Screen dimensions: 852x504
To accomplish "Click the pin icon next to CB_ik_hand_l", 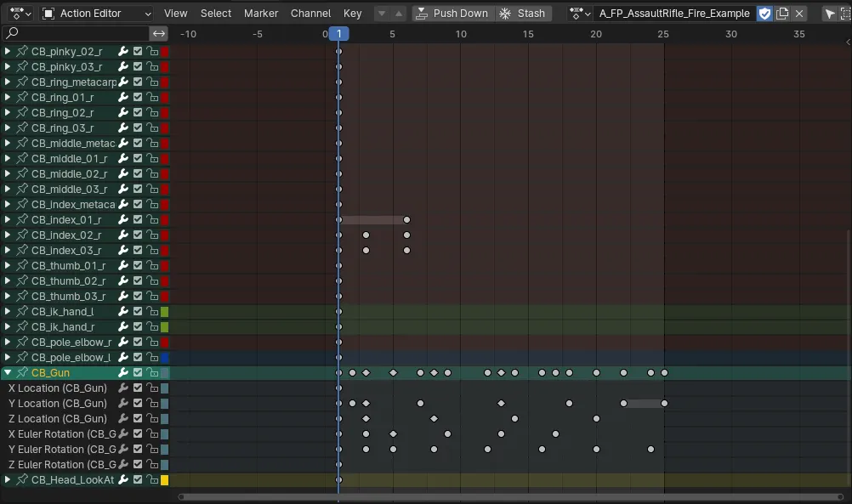I will pos(22,312).
